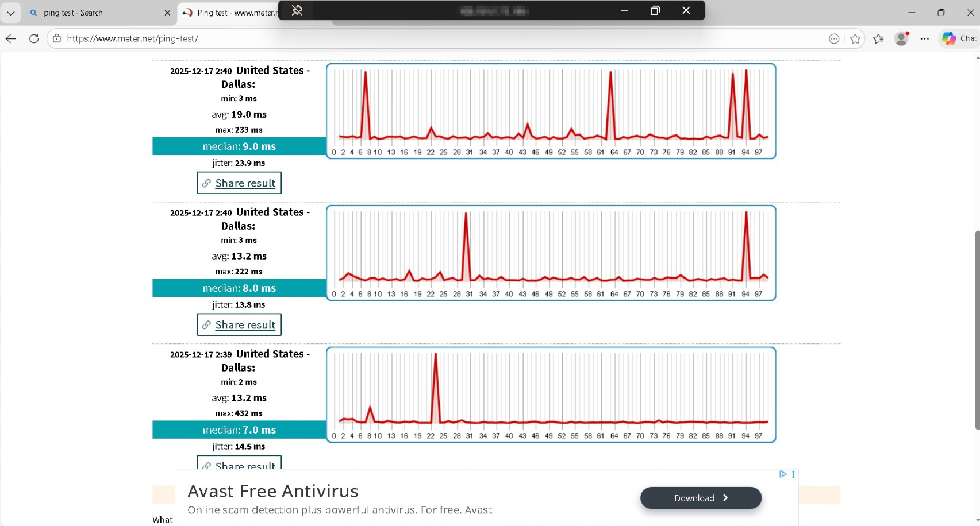Close the 'ping test - Search' tab
980x526 pixels.
tap(167, 13)
